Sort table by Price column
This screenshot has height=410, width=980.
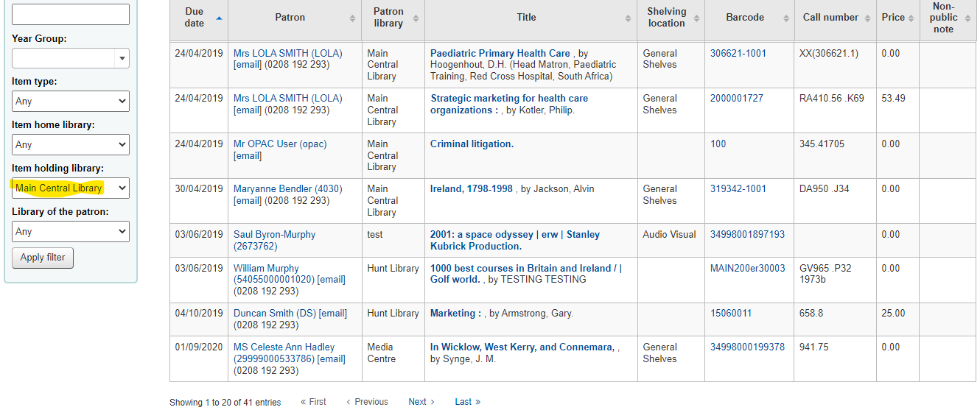pos(897,18)
